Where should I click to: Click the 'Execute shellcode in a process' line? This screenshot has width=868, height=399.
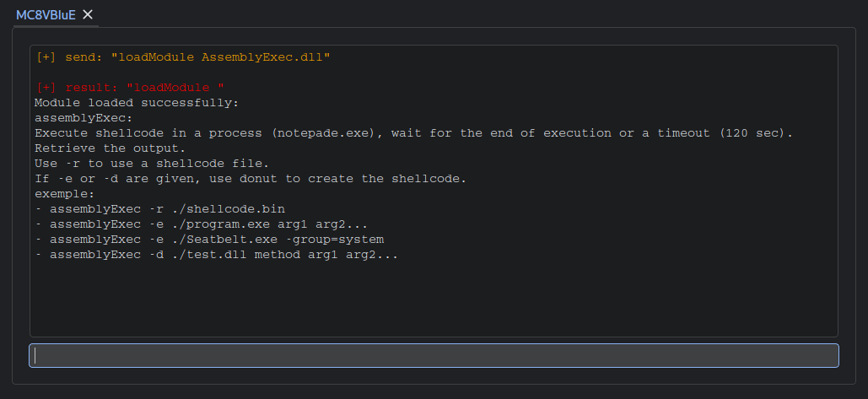pos(414,133)
